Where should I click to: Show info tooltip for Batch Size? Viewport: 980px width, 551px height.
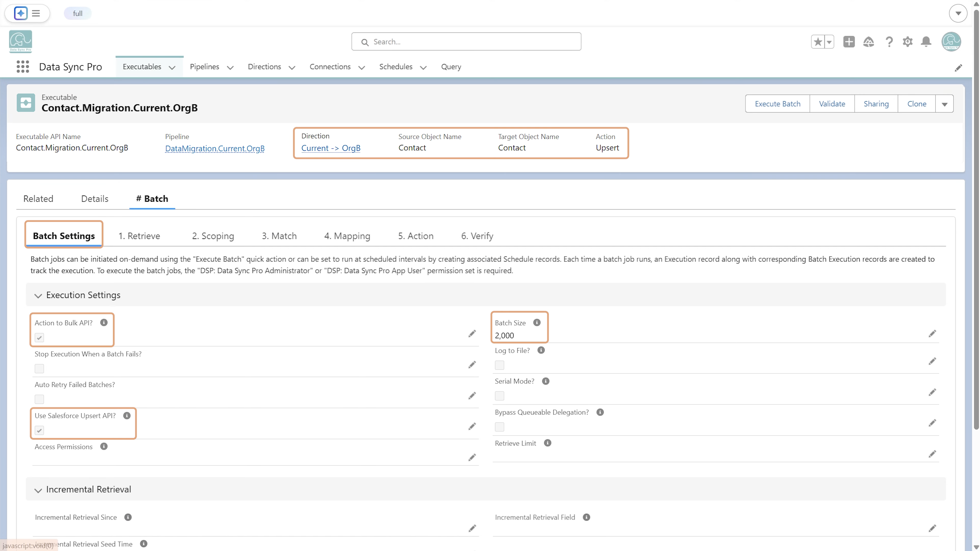537,322
